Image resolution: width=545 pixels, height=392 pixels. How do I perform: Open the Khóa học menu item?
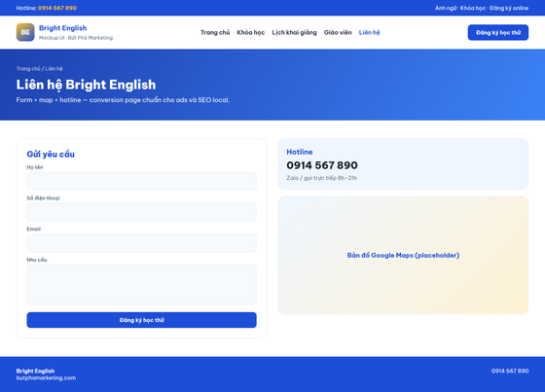(x=251, y=32)
